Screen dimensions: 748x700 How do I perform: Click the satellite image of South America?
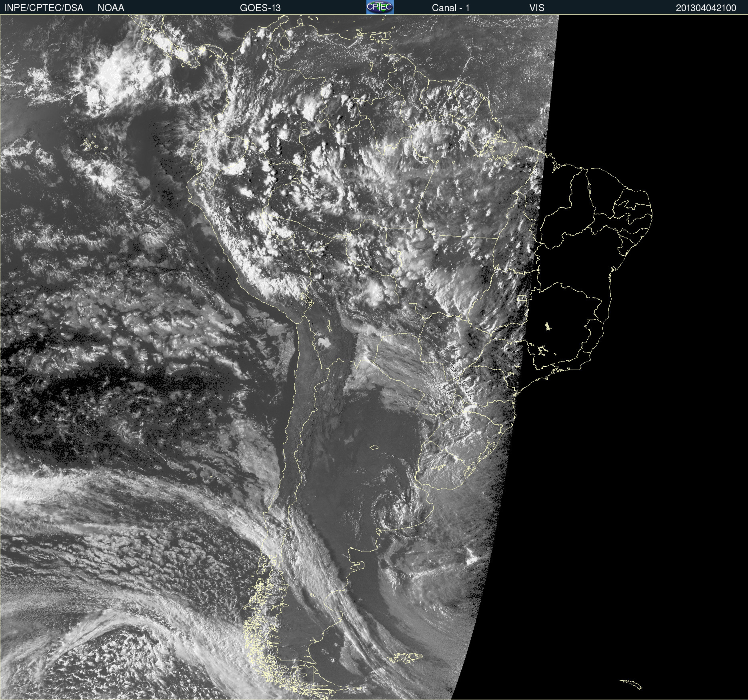tap(374, 357)
